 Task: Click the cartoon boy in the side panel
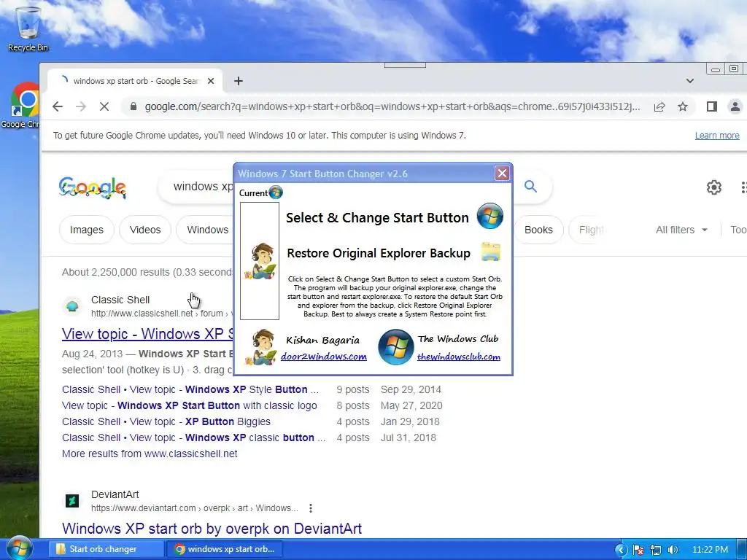point(260,261)
